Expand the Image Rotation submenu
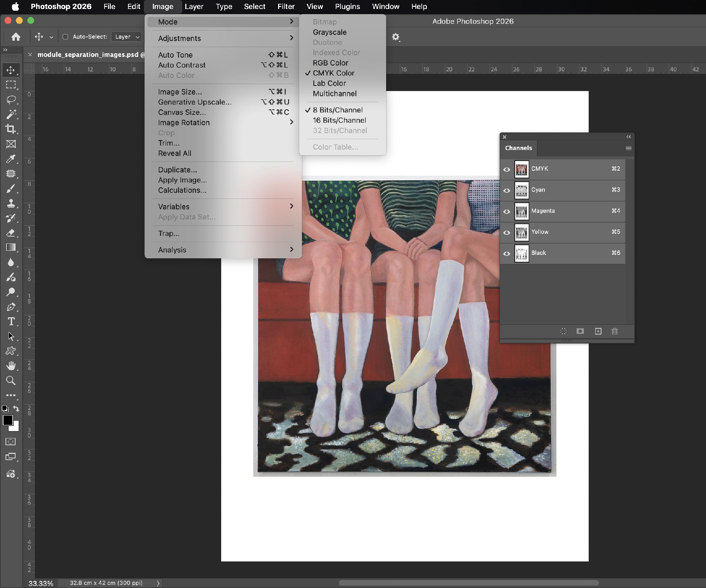This screenshot has width=706, height=588. [223, 122]
